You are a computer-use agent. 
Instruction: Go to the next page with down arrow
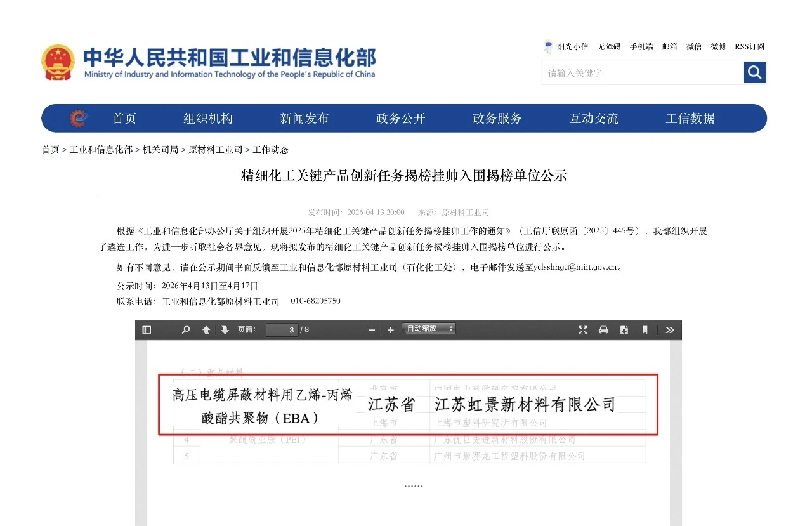coord(224,329)
